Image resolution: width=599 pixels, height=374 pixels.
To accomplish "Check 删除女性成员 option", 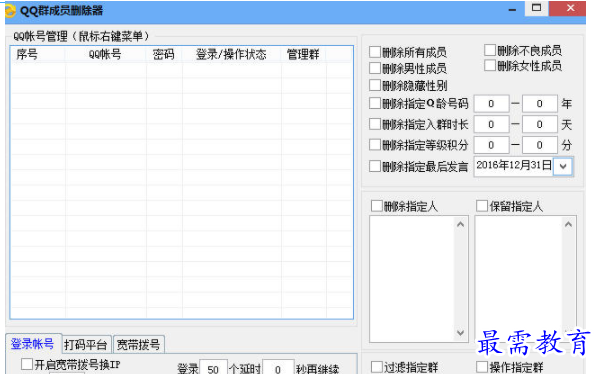I will (490, 66).
